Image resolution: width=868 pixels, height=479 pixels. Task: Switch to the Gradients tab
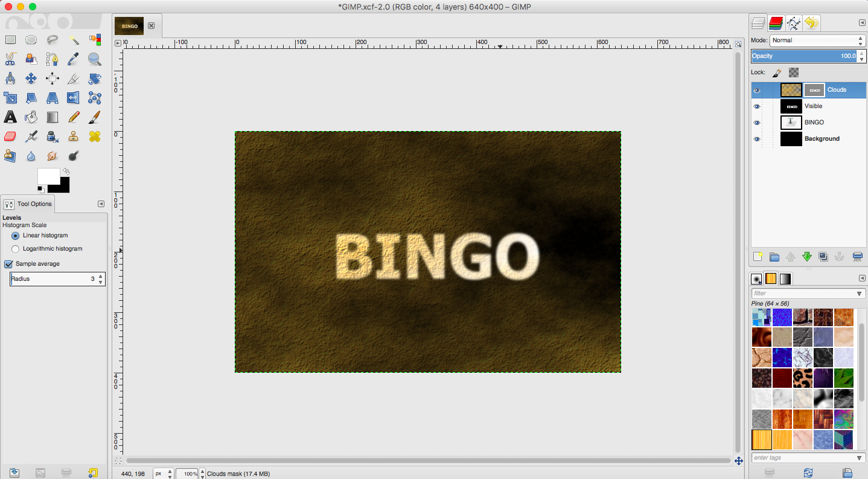785,279
